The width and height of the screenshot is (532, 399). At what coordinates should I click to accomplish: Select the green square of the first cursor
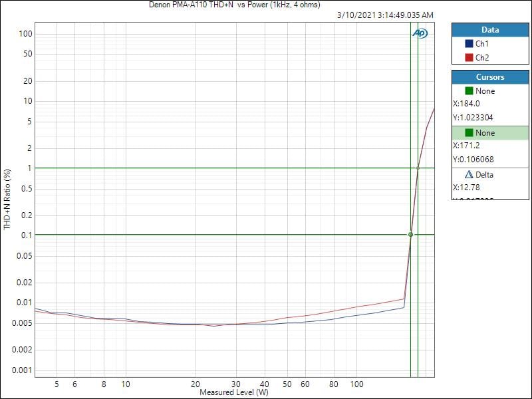click(x=469, y=91)
